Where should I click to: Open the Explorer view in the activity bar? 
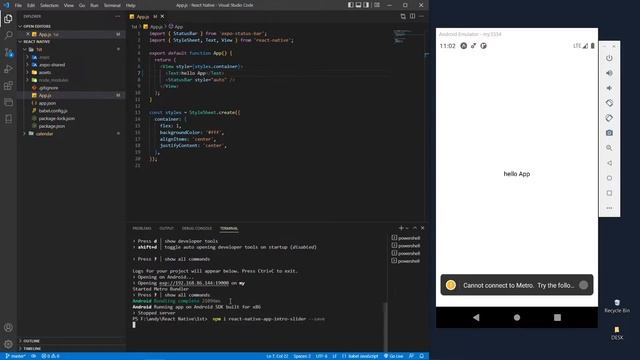click(8, 19)
